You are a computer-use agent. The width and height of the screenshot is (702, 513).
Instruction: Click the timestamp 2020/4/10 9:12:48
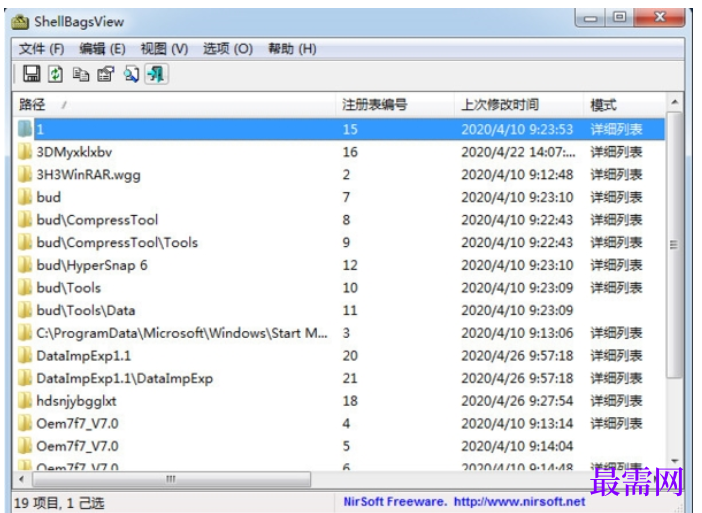[517, 174]
